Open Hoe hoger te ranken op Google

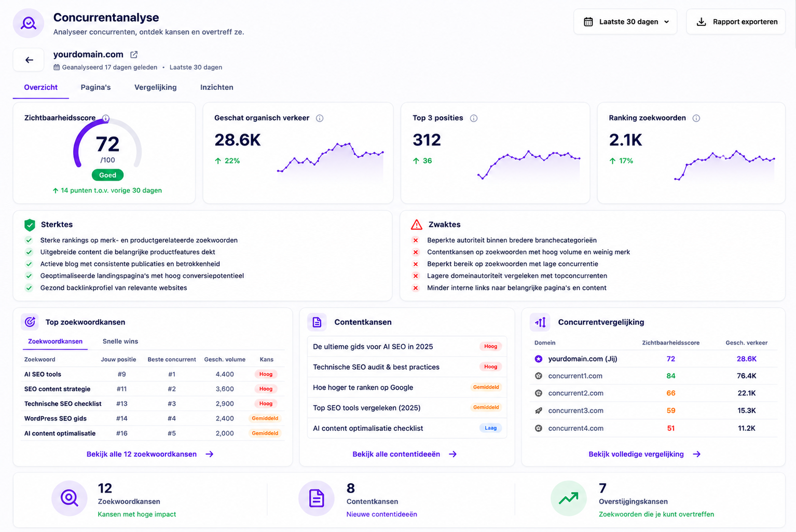407,387
